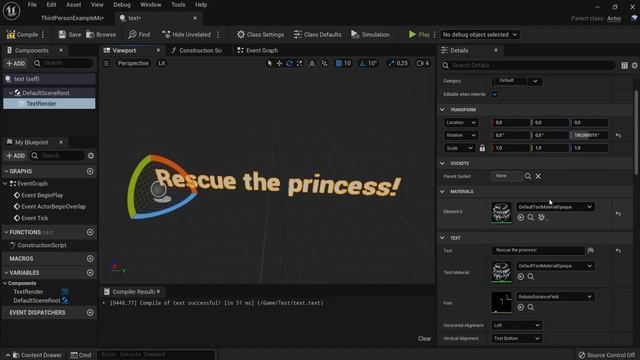
Task: Open Element 0 material dropdown
Action: [555, 207]
